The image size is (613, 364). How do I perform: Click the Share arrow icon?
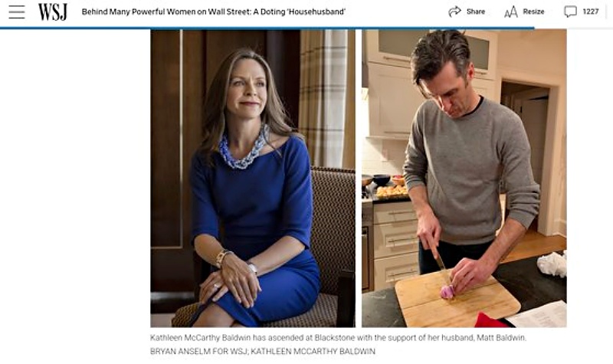coord(454,11)
